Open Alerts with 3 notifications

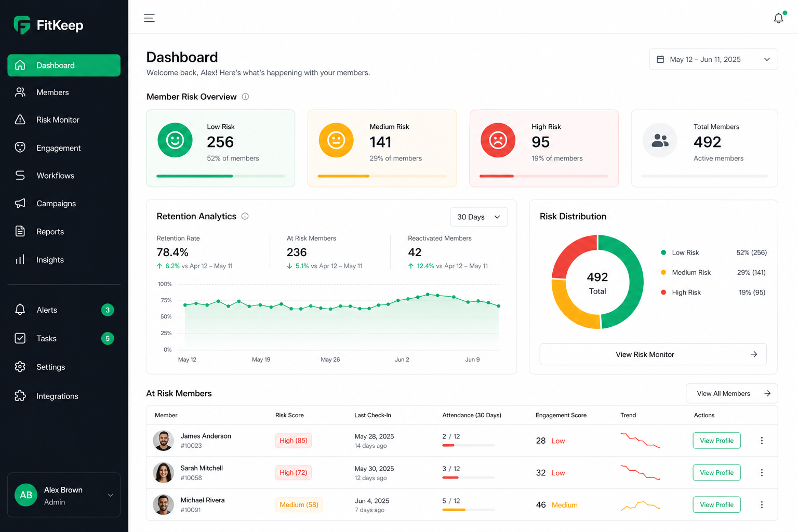[x=64, y=310]
